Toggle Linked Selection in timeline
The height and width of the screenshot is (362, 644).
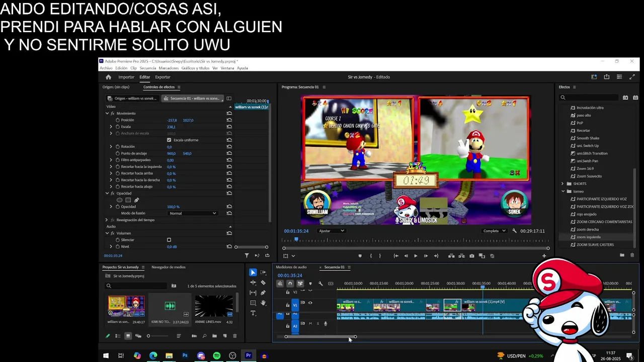(x=300, y=284)
